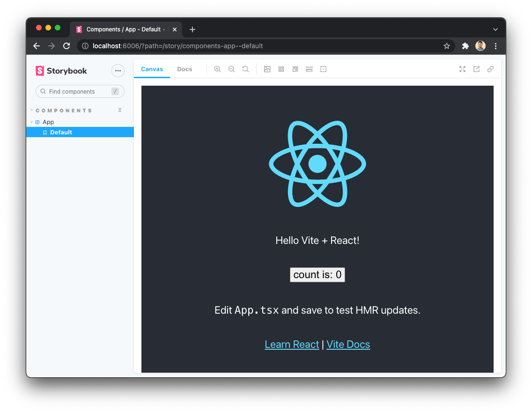The width and height of the screenshot is (532, 412).
Task: Switch to the Docs tab
Action: pyautogui.click(x=185, y=69)
